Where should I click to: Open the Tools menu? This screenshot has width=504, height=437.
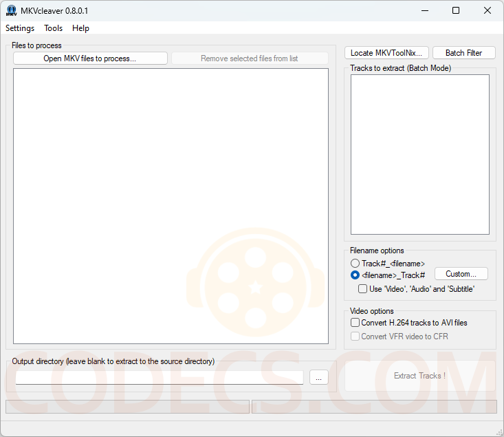tap(54, 28)
